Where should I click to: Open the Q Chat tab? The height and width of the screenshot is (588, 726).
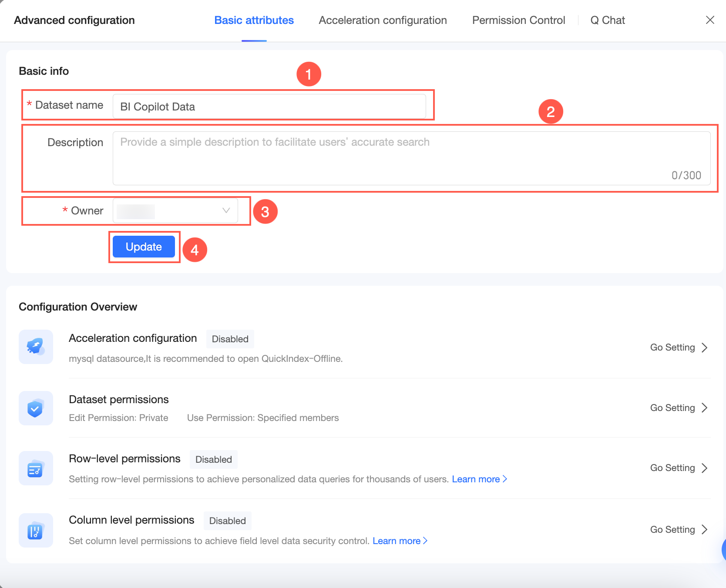(x=608, y=20)
